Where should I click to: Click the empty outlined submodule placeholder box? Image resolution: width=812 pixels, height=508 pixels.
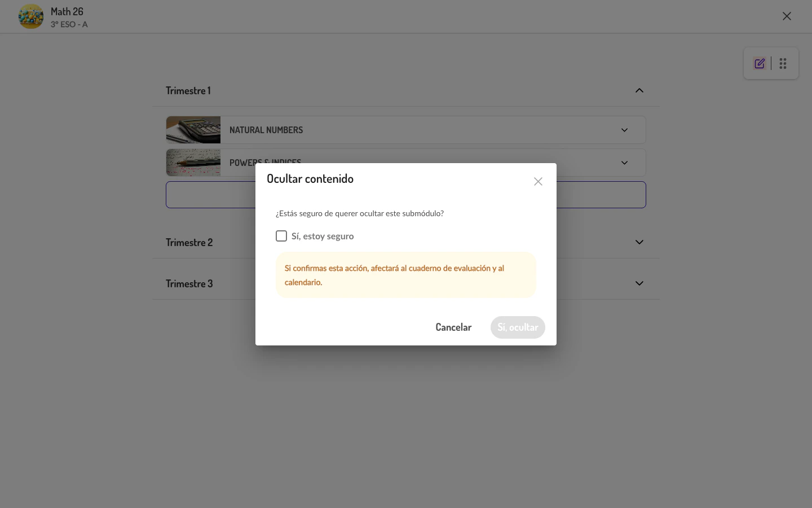point(405,194)
